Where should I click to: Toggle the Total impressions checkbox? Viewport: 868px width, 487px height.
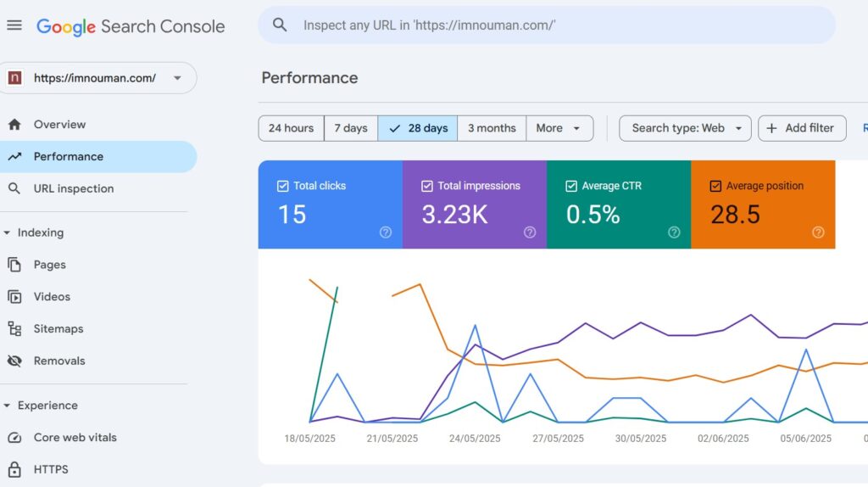tap(427, 186)
